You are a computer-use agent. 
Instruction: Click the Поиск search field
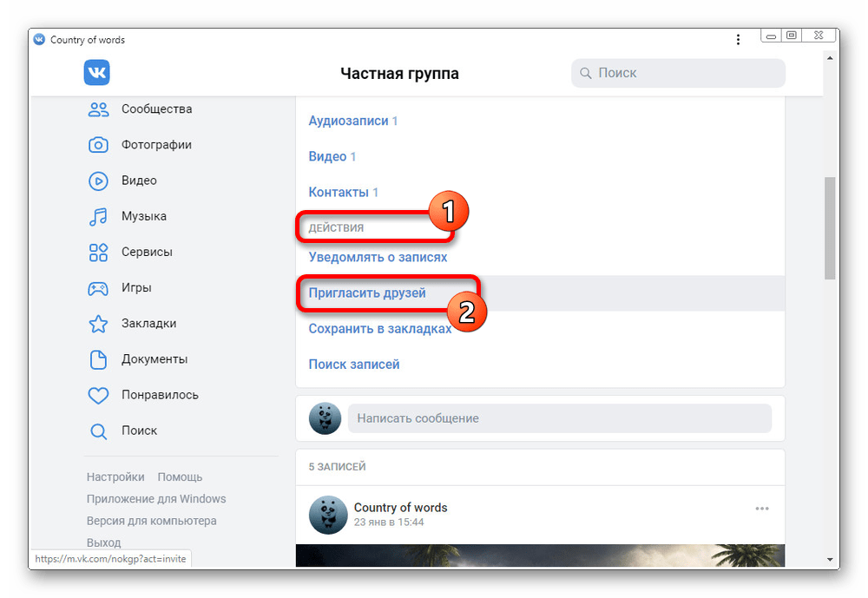click(678, 73)
